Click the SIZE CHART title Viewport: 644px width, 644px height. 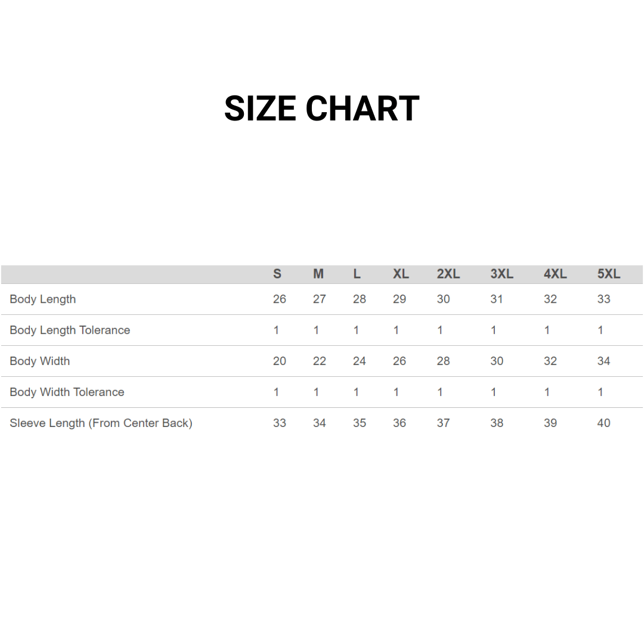tap(321, 109)
